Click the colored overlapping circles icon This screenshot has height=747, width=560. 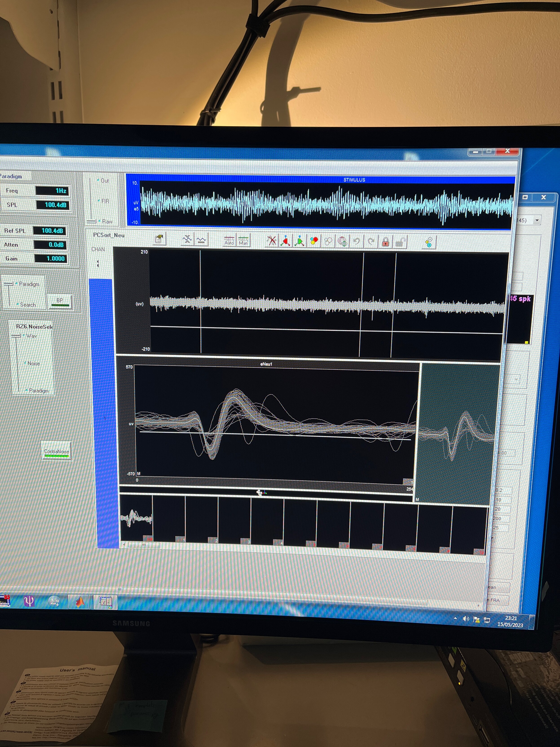click(314, 241)
